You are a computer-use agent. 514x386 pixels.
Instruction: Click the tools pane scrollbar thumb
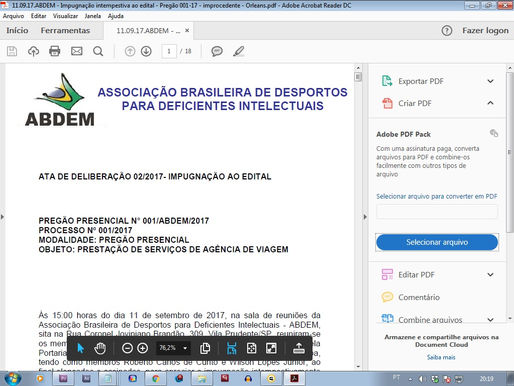(x=510, y=152)
